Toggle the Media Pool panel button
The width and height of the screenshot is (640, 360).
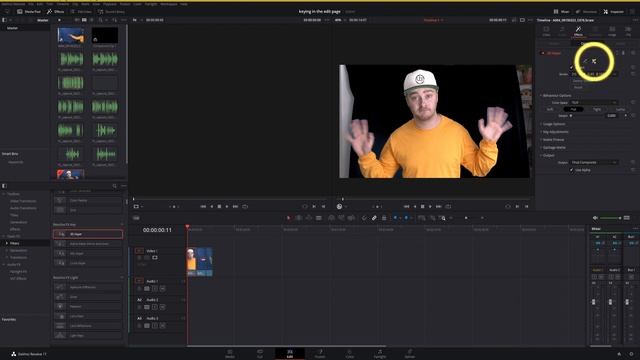[x=29, y=11]
